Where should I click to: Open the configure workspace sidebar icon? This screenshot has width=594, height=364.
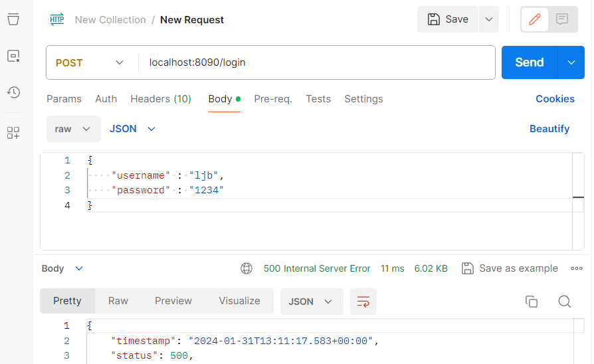13,133
